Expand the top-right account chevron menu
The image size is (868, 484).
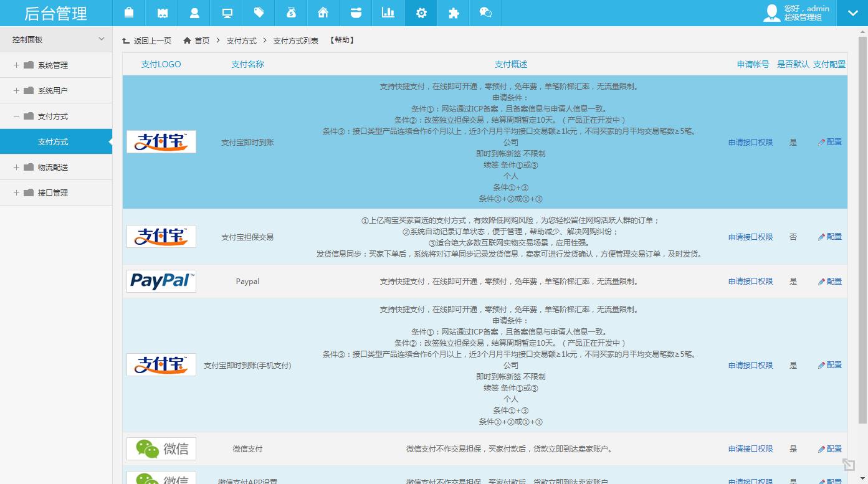[x=852, y=13]
